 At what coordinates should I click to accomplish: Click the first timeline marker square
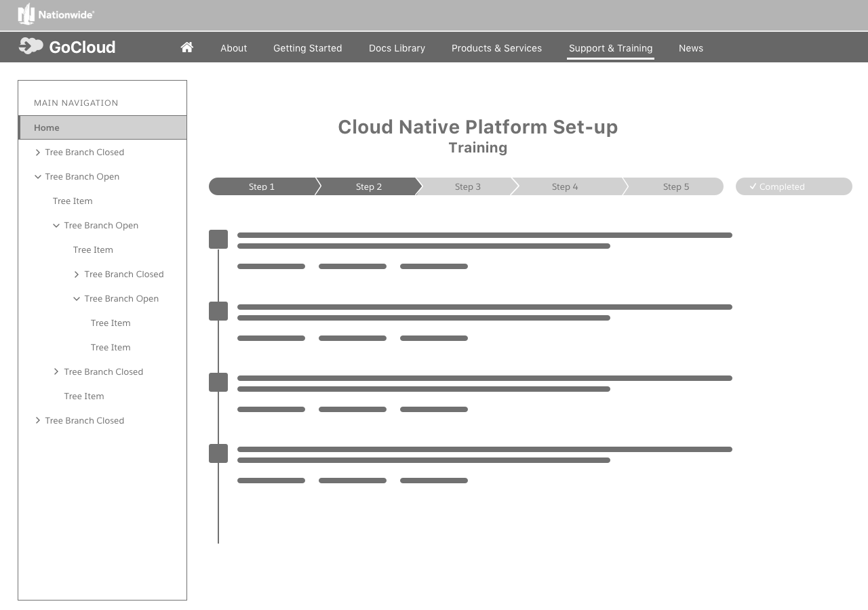click(218, 239)
